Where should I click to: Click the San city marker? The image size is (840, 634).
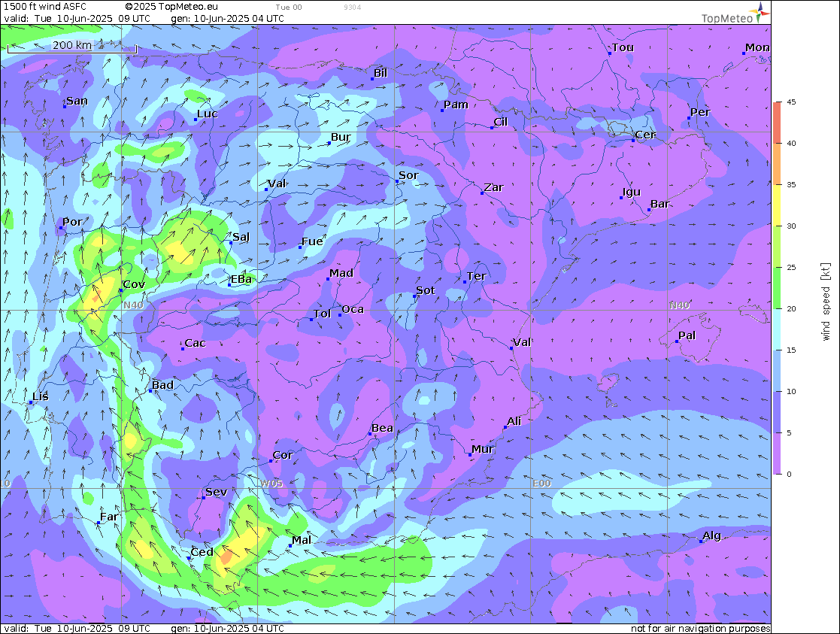pyautogui.click(x=64, y=107)
